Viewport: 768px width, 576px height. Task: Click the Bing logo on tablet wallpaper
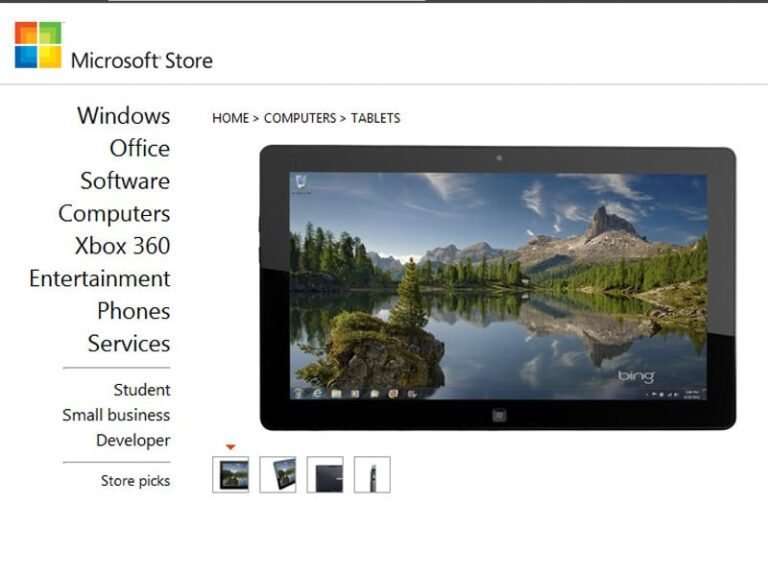coord(636,376)
